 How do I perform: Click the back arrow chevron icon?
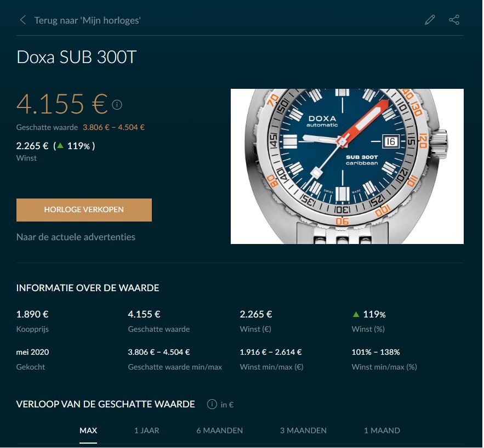pos(23,20)
